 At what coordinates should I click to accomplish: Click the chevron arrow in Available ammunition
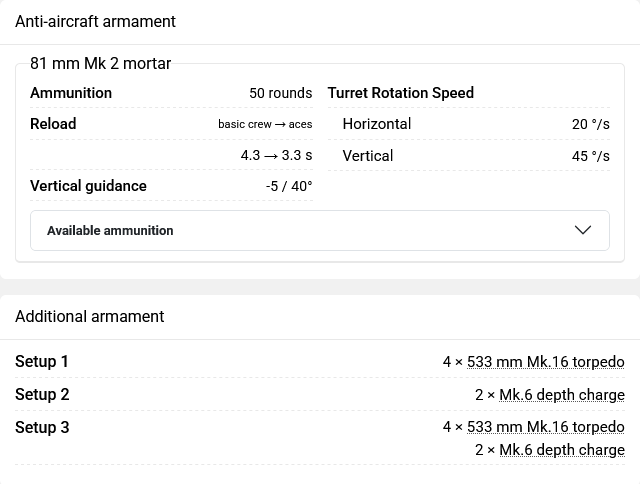point(582,230)
